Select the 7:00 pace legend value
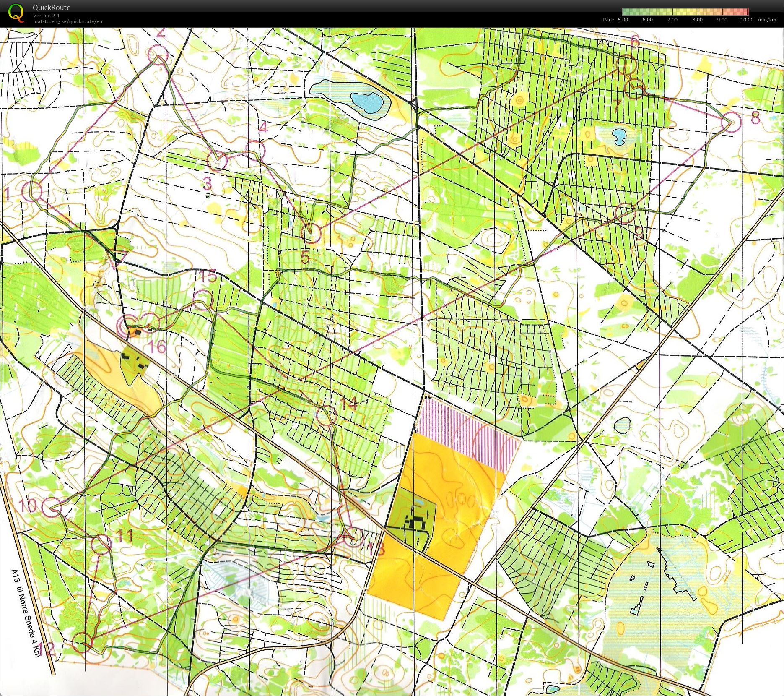 click(672, 20)
